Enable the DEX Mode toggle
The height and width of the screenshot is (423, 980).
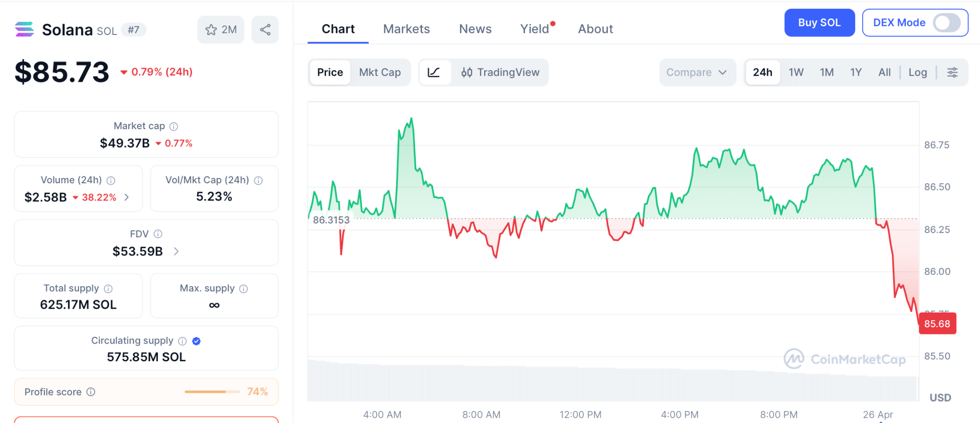point(946,22)
